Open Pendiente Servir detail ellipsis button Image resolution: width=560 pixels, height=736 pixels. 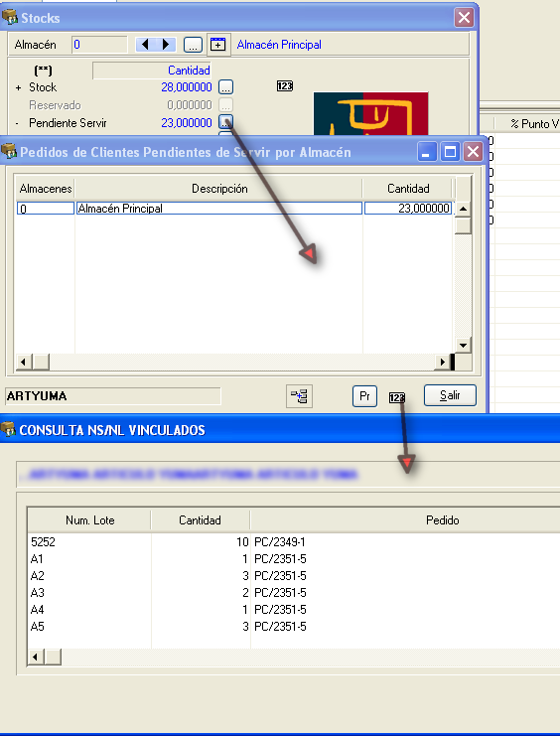225,122
